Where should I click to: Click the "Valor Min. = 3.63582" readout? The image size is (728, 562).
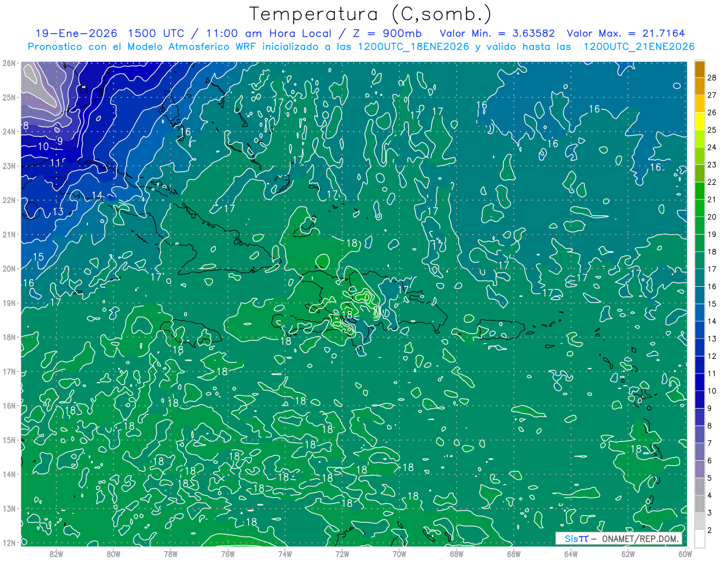[x=497, y=33]
